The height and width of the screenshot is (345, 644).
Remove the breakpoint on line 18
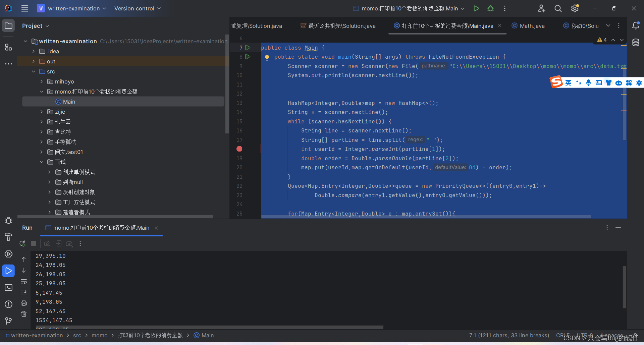[x=239, y=149]
